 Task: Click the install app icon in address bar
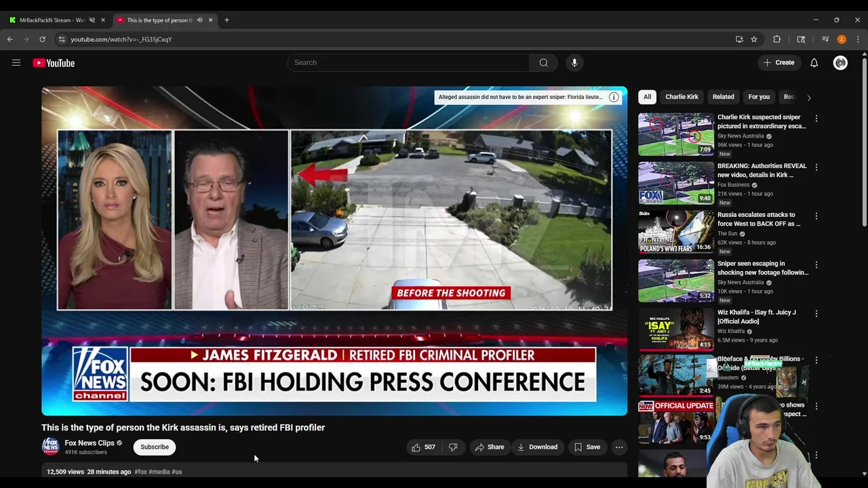739,39
